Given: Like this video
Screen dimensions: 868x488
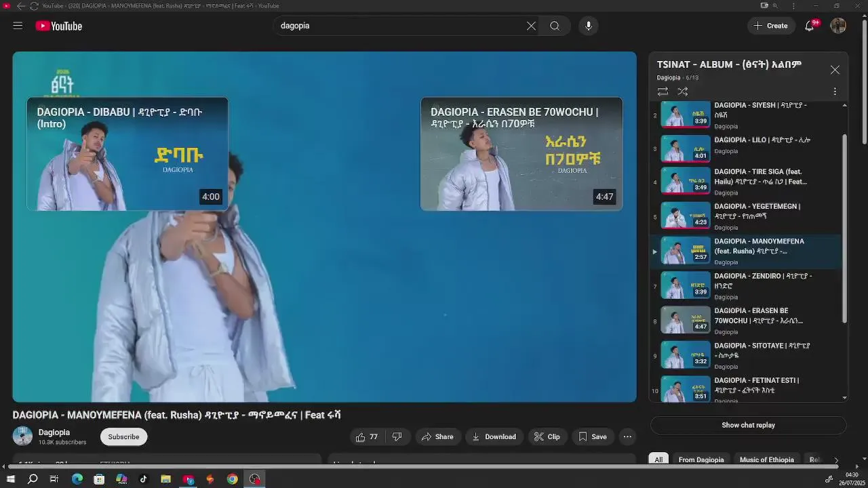Looking at the screenshot, I should pos(367,436).
